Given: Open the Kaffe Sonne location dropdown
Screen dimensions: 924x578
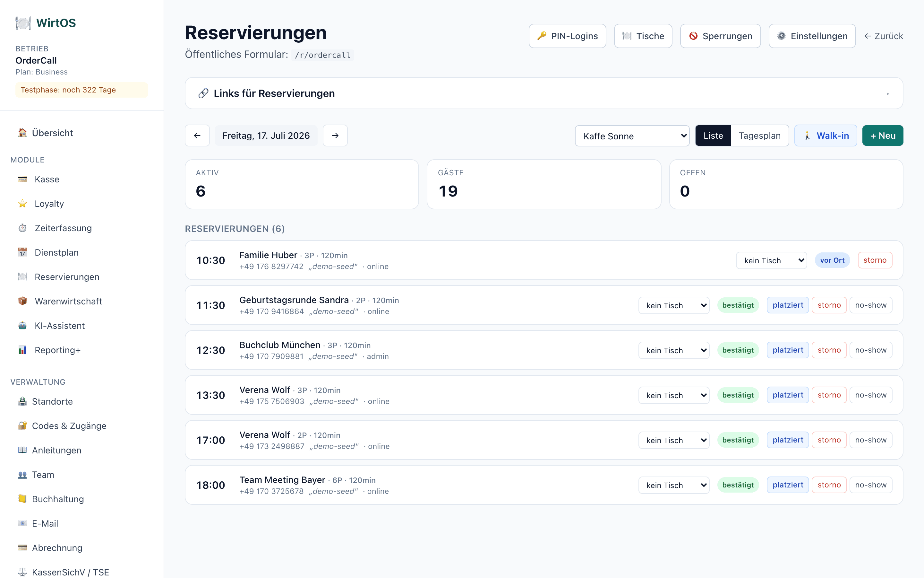Looking at the screenshot, I should click(632, 136).
